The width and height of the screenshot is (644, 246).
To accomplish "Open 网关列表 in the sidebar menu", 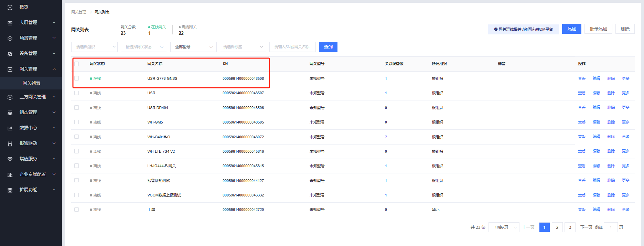I will [x=31, y=83].
